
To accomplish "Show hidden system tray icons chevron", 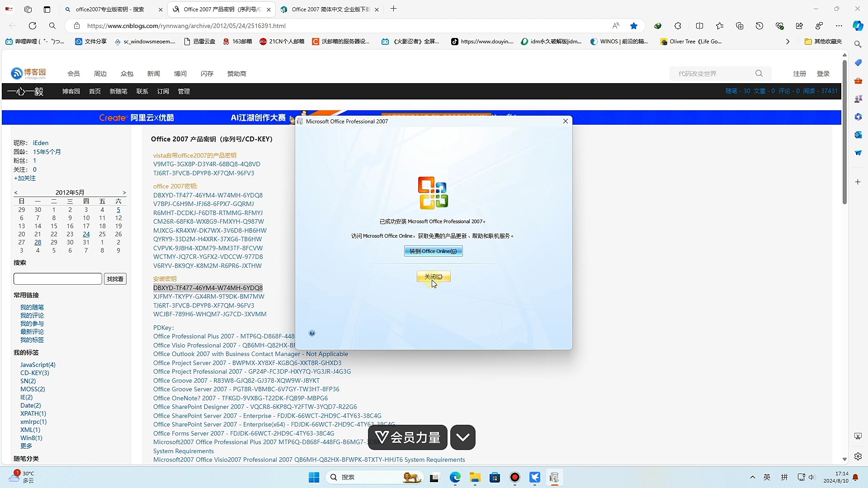I will tap(752, 477).
